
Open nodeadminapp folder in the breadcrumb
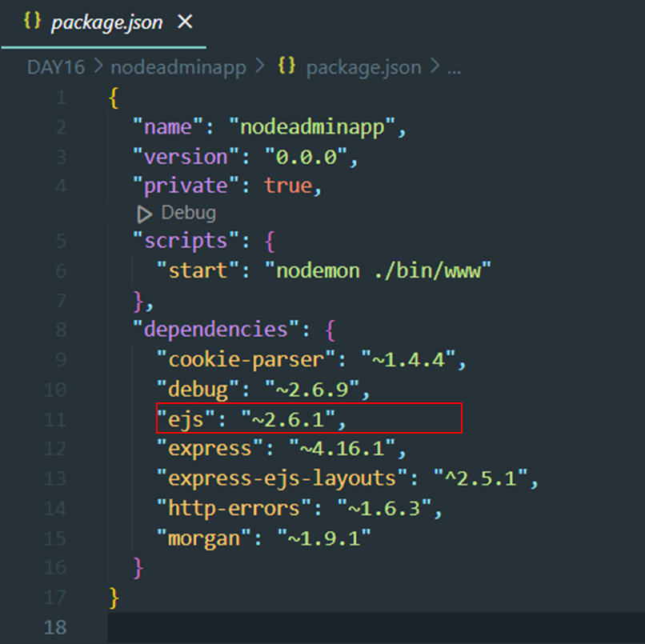click(178, 68)
